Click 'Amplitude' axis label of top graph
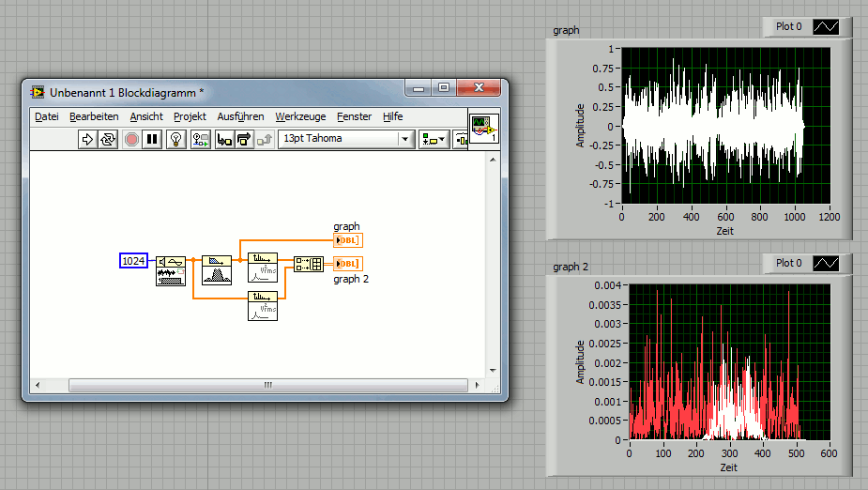The width and height of the screenshot is (868, 490). 580,126
